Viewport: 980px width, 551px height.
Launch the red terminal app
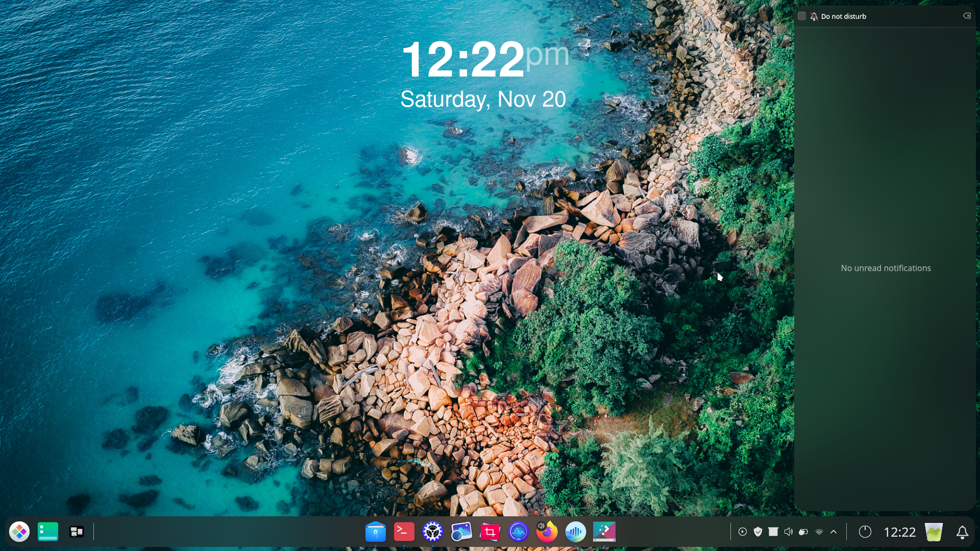(x=404, y=532)
